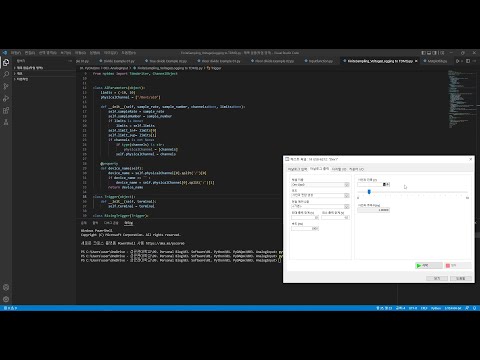
Task: Open the Selection menu
Action: point(48,53)
